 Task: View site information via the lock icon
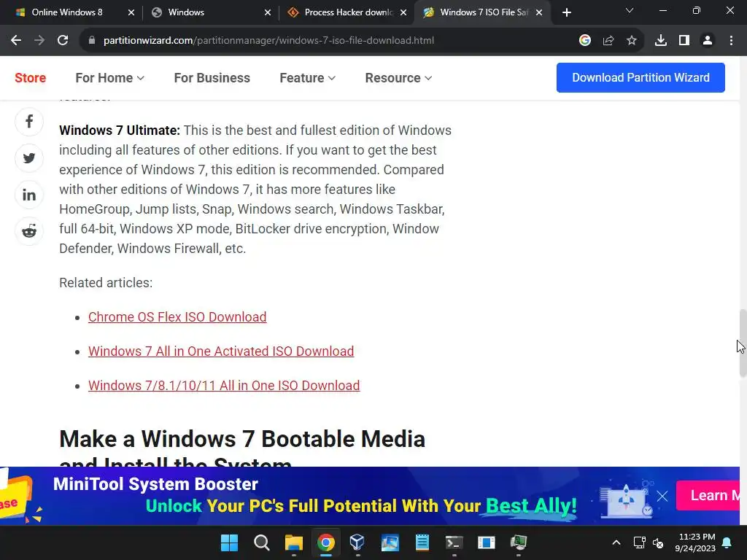click(92, 41)
